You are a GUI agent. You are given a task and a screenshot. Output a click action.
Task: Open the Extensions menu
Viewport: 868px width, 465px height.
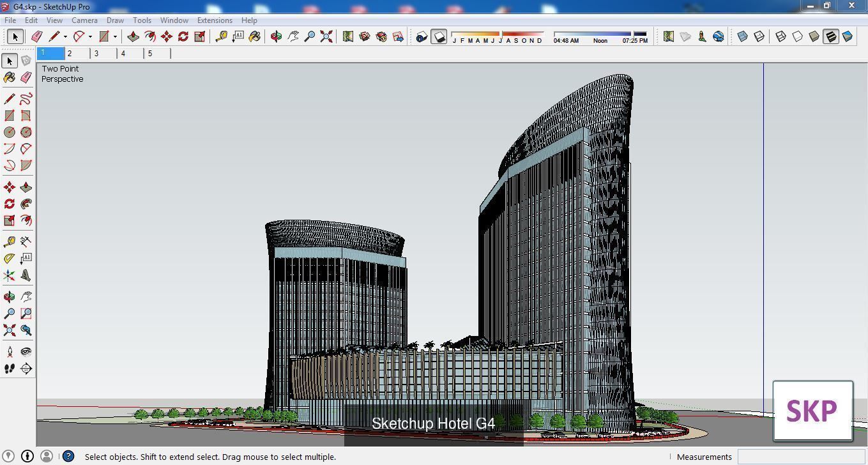(215, 20)
